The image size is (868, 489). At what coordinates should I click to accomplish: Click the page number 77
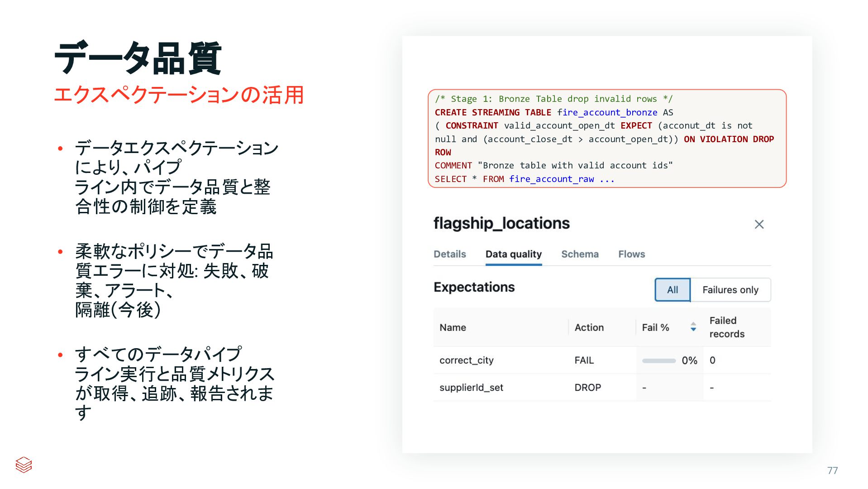(832, 470)
